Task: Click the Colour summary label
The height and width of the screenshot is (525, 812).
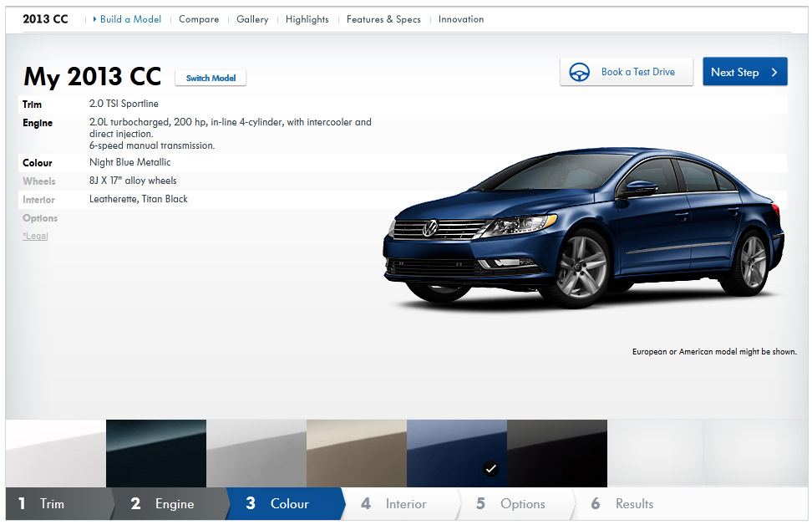Action: click(38, 163)
